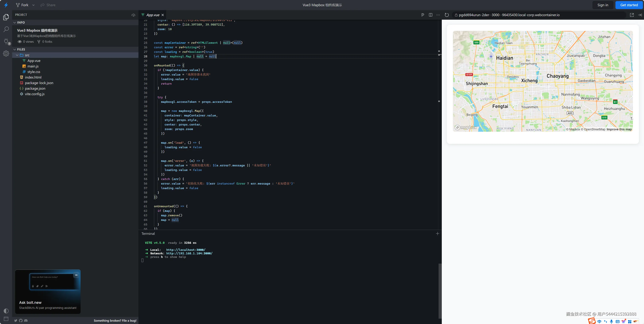Click the Explorer files icon
Viewport: 644px width, 324px height.
click(6, 17)
